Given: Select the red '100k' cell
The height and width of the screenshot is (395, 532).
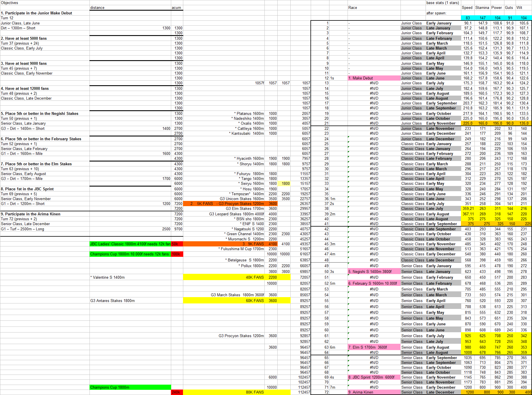Looking at the screenshot, I should [x=177, y=254].
